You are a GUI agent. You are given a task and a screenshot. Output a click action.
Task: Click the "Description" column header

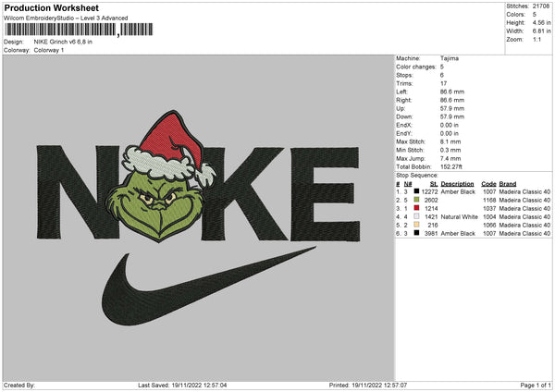click(x=457, y=184)
